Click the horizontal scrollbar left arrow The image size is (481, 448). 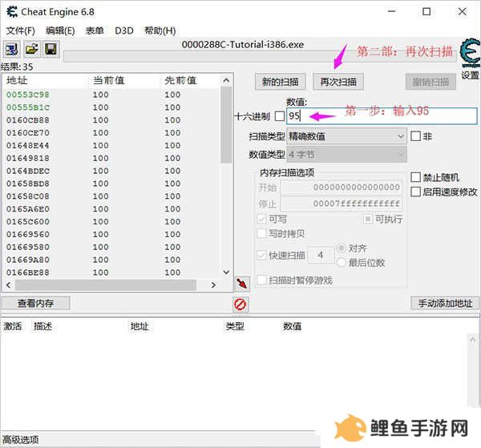9,285
